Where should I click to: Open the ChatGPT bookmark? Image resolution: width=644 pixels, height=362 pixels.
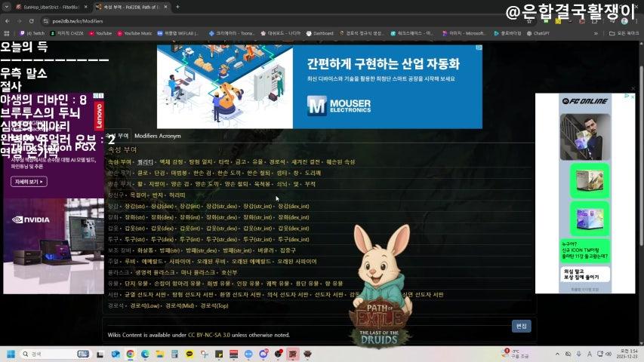pyautogui.click(x=538, y=33)
